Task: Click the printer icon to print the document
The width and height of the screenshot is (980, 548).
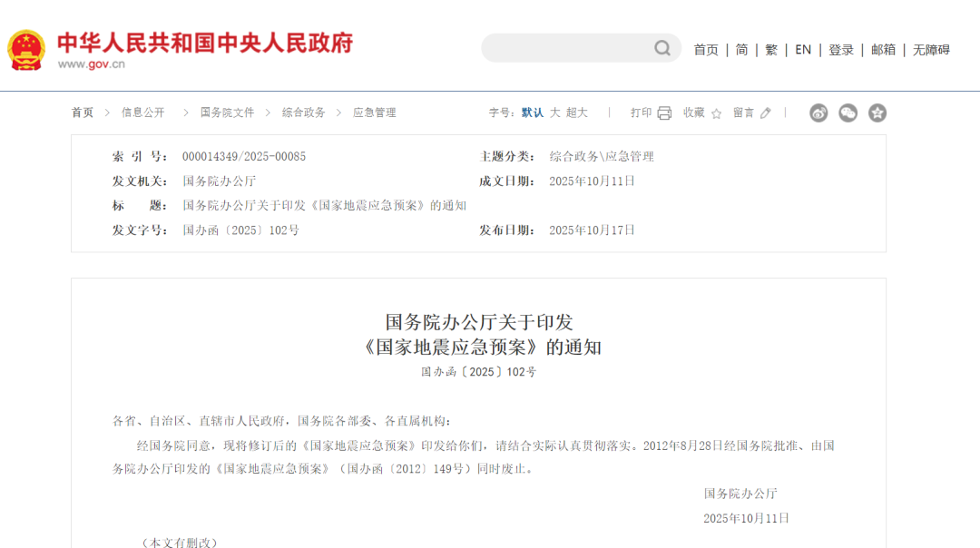Action: (x=665, y=112)
